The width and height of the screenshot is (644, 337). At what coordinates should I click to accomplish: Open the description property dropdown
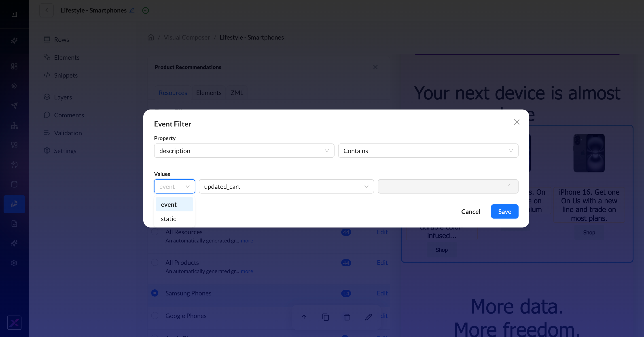click(244, 151)
